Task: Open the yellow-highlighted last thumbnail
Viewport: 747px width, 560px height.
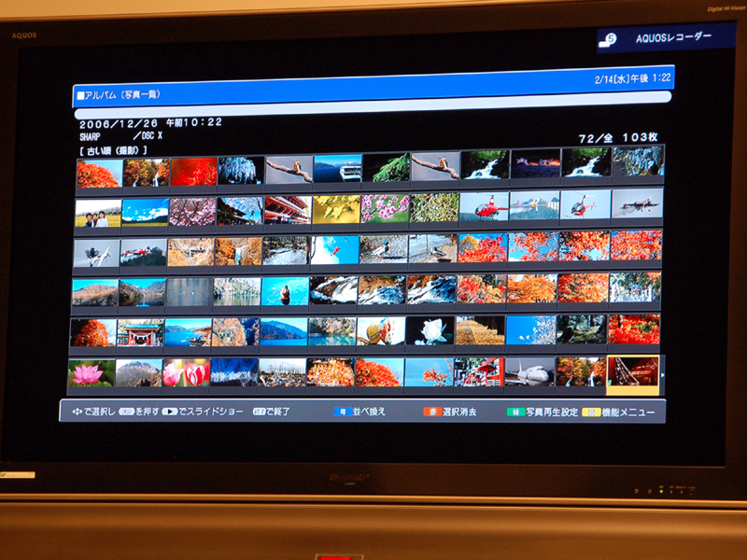Action: click(x=632, y=371)
